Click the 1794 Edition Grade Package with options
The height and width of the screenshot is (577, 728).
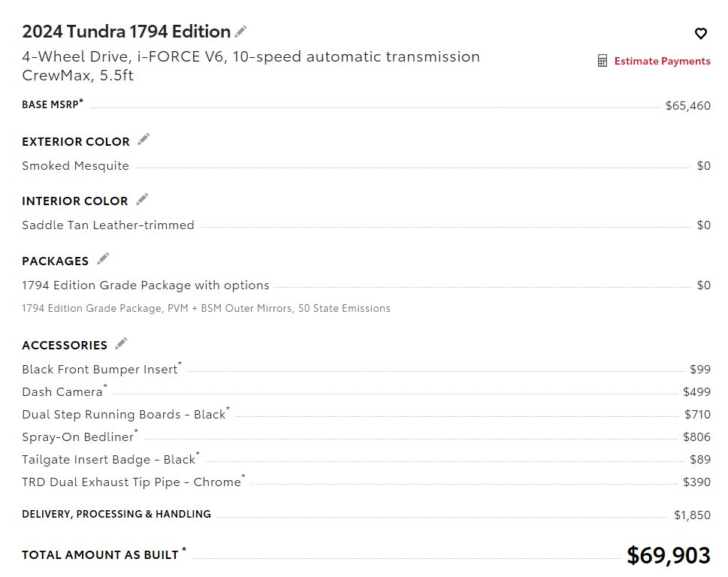click(x=145, y=285)
